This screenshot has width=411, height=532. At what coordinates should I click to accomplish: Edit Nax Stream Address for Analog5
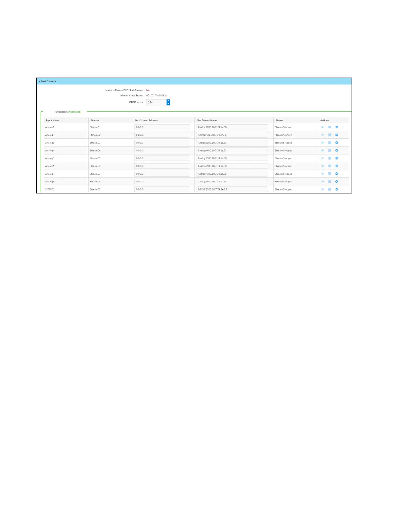tap(162, 158)
